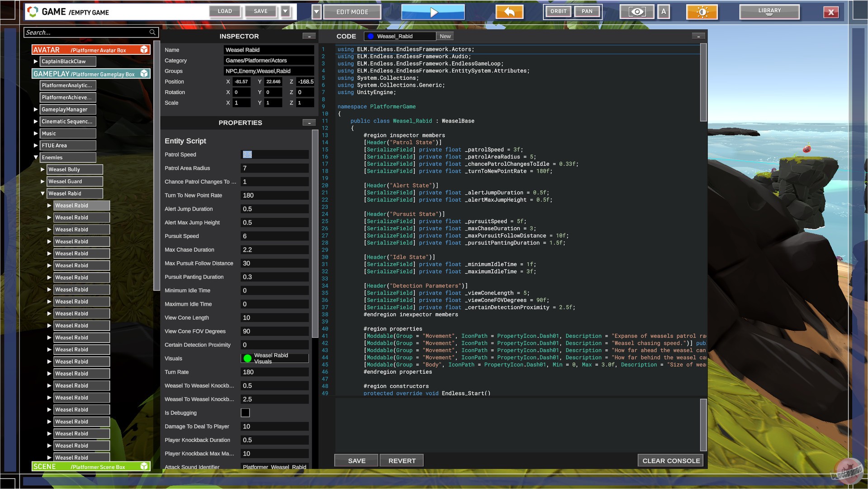Click the orange sun lighting icon
The width and height of the screenshot is (868, 489).
point(702,12)
